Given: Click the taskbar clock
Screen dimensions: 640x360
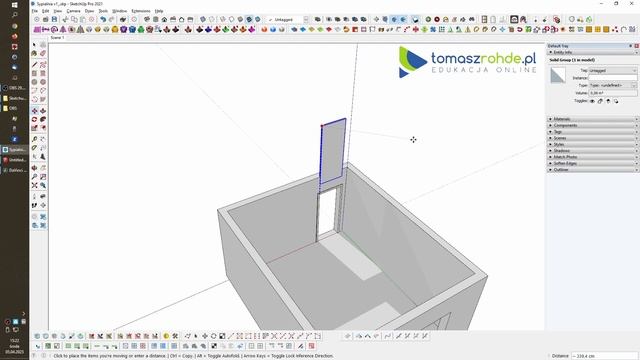Looking at the screenshot, I should point(14,346).
